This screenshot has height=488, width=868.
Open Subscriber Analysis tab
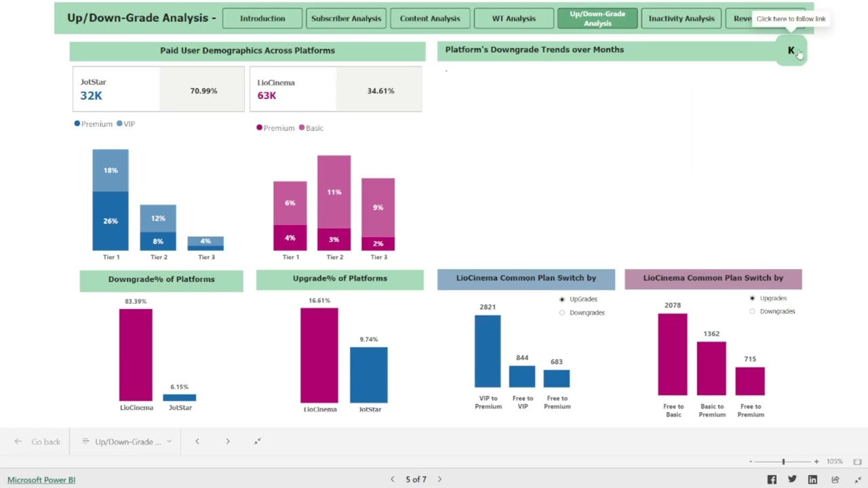pyautogui.click(x=347, y=18)
